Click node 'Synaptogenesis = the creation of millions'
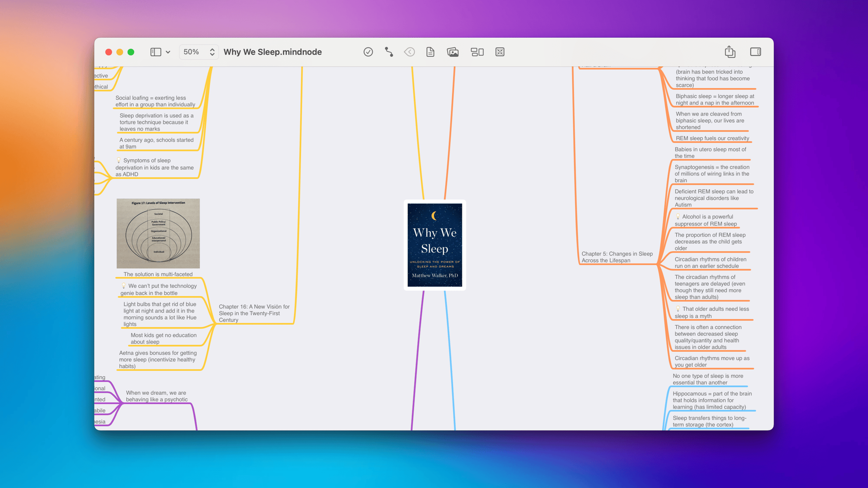868x488 pixels. point(712,174)
